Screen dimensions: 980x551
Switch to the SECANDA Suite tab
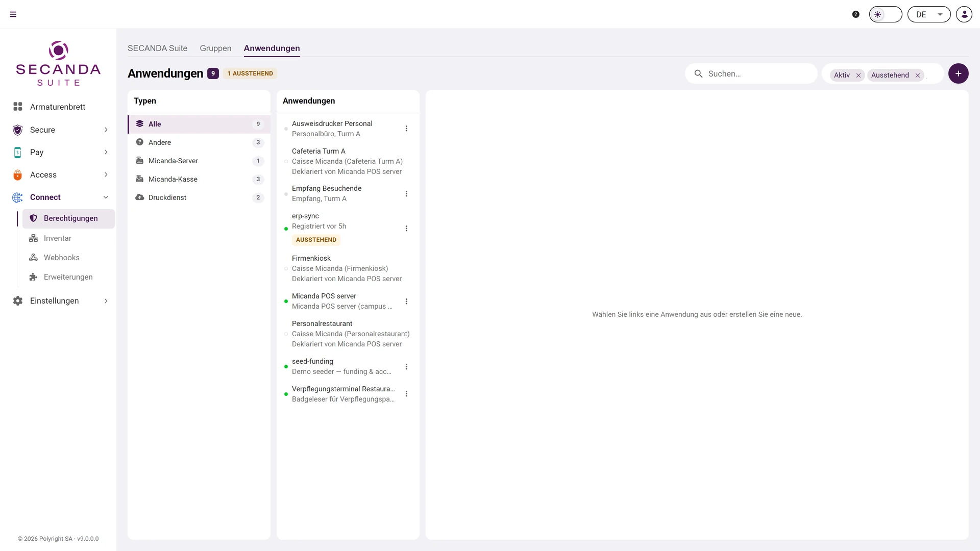157,48
